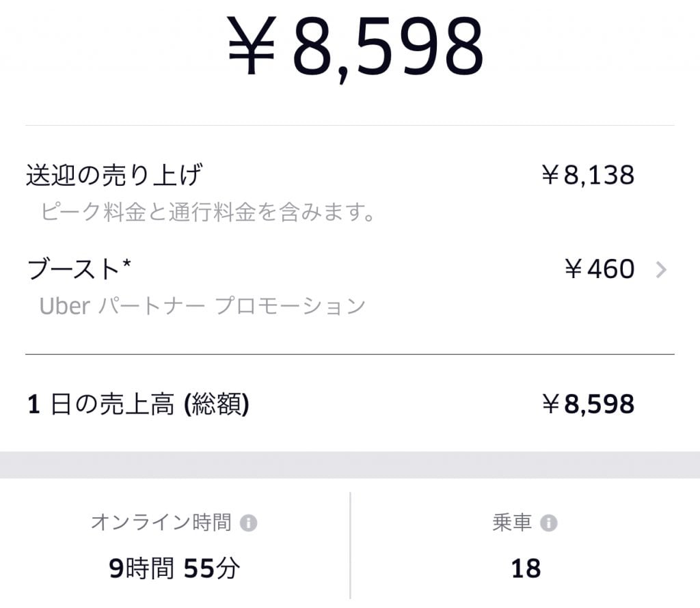
Task: Tap the info icon beside オンライン時間
Action: 249,523
